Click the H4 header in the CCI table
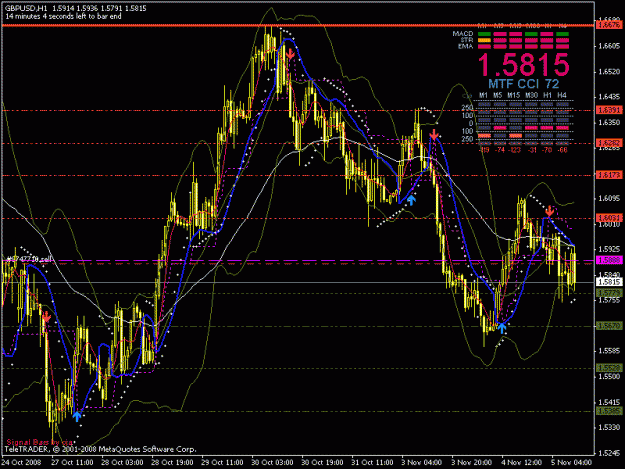 [x=562, y=95]
